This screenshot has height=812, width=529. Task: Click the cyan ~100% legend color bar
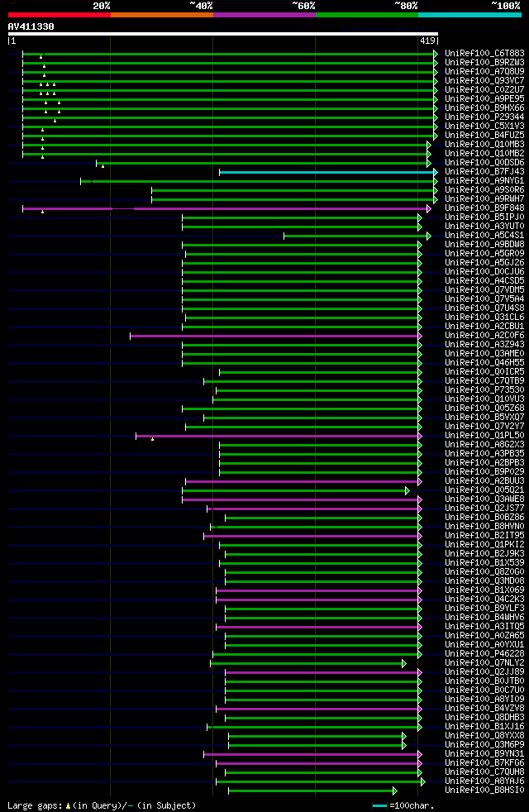click(470, 15)
